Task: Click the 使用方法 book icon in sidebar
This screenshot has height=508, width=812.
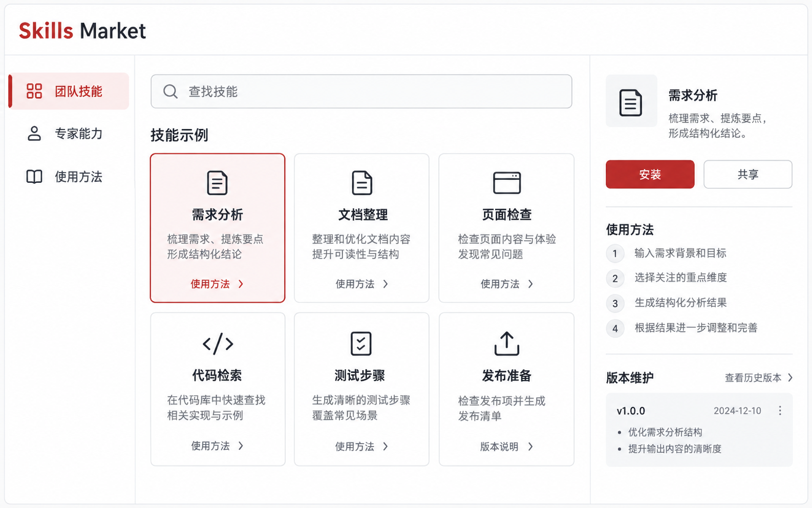Action: click(x=34, y=177)
